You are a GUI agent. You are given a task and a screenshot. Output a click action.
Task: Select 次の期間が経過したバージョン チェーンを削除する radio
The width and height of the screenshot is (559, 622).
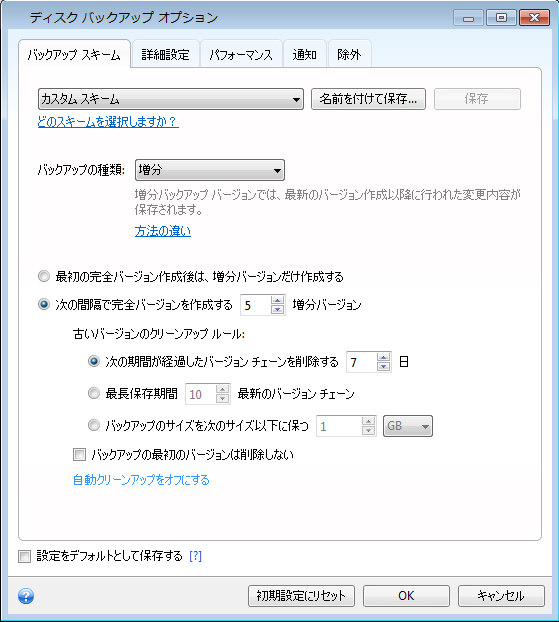coord(94,361)
